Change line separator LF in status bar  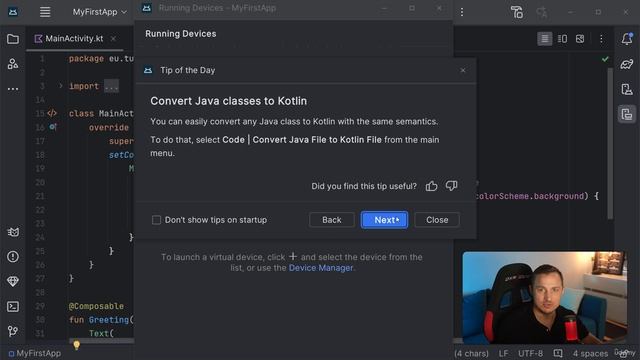coord(503,353)
